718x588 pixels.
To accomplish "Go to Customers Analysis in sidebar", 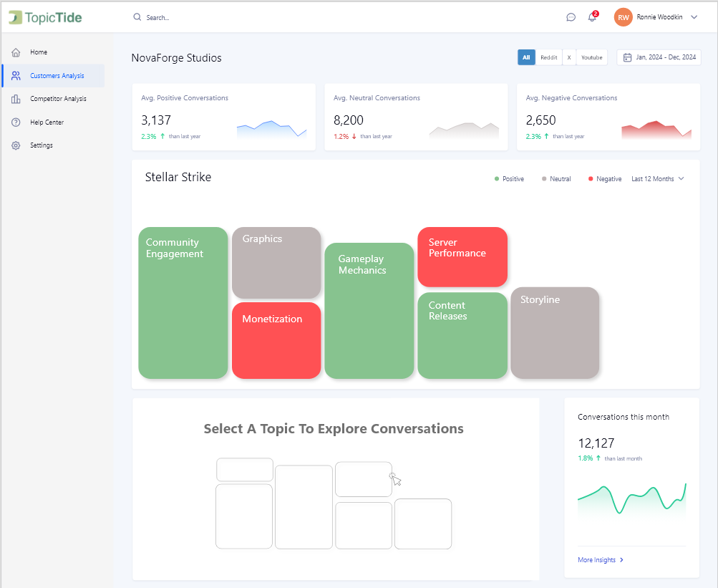I will [x=57, y=76].
